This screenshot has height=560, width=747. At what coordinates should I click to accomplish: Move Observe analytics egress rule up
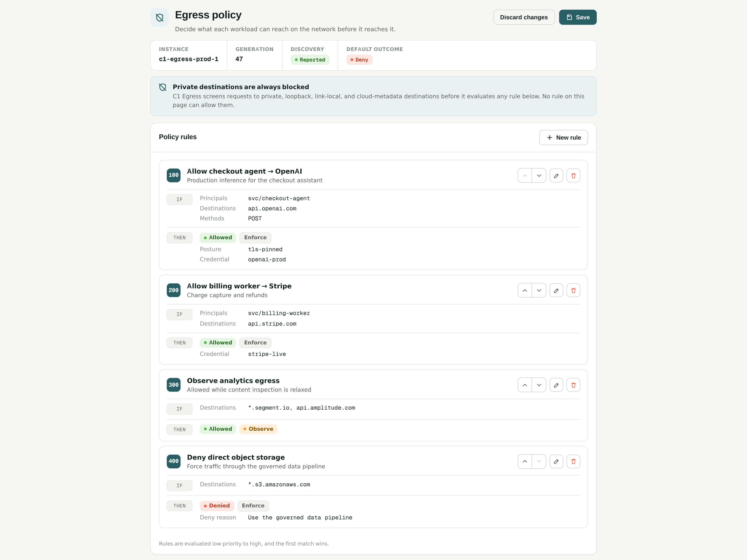point(525,385)
